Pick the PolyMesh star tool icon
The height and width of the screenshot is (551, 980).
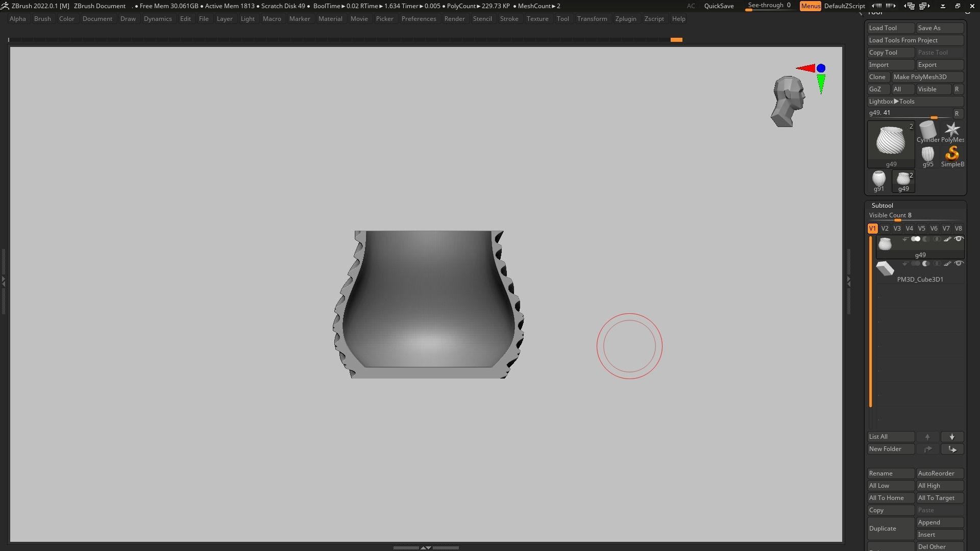952,131
